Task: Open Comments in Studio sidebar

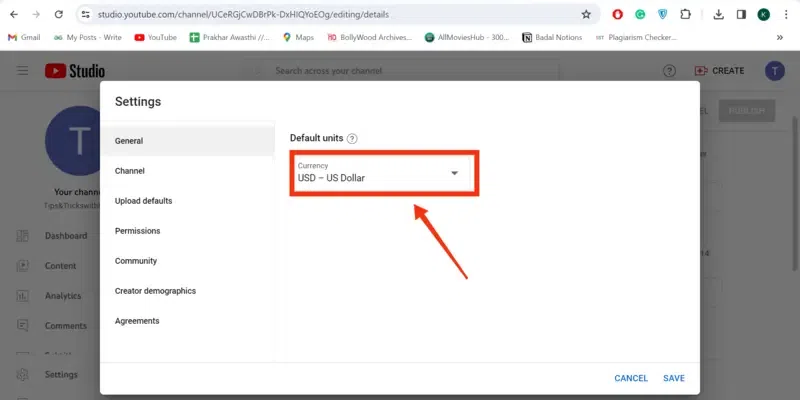Action: [52, 326]
